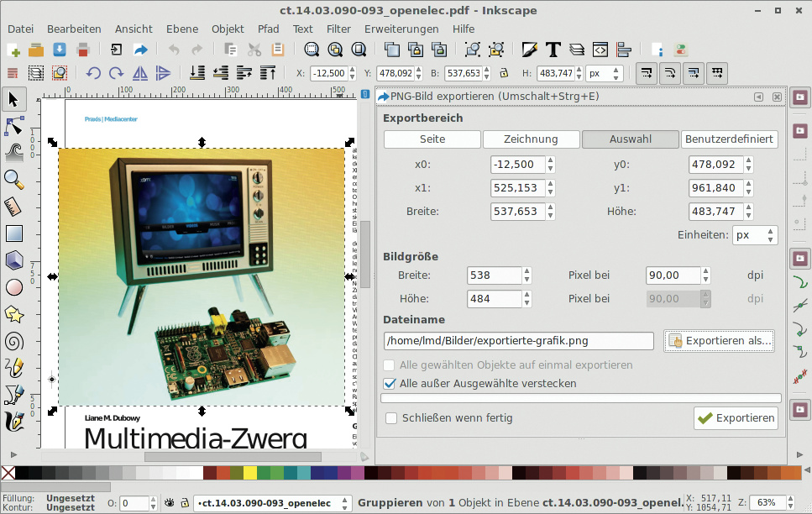This screenshot has height=514, width=812.
Task: Select the Spiral tool
Action: [14, 341]
